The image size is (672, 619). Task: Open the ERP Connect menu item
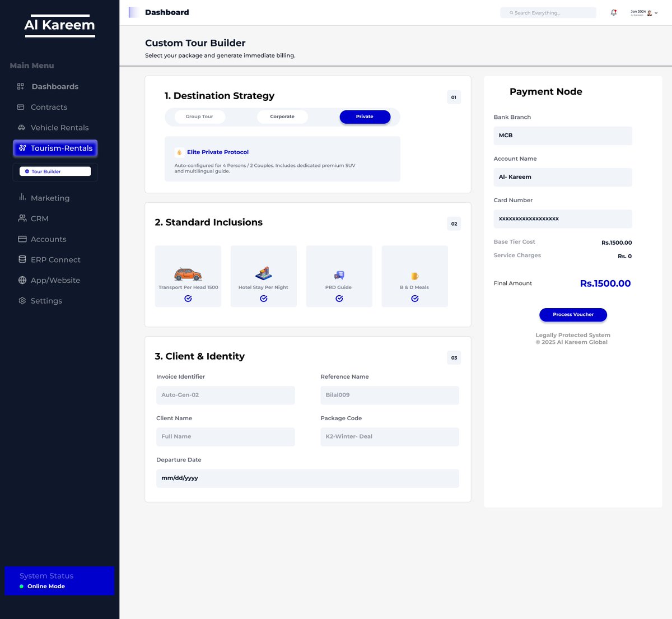coord(55,259)
